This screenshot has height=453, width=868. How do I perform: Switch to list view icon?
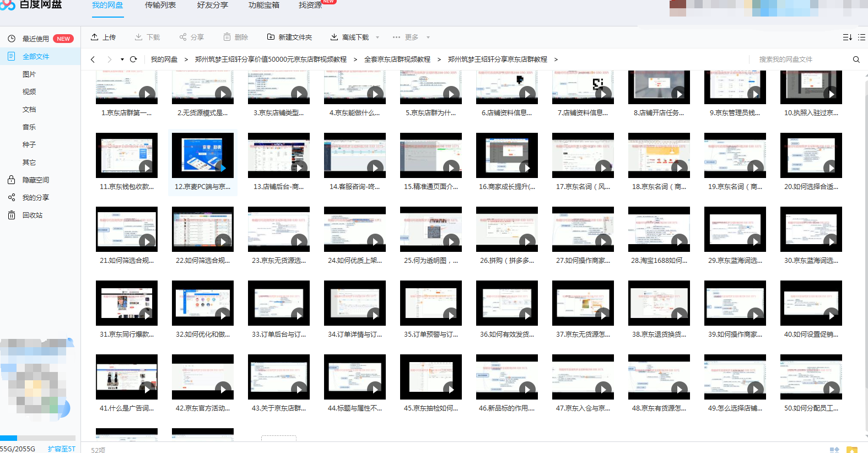click(x=861, y=37)
